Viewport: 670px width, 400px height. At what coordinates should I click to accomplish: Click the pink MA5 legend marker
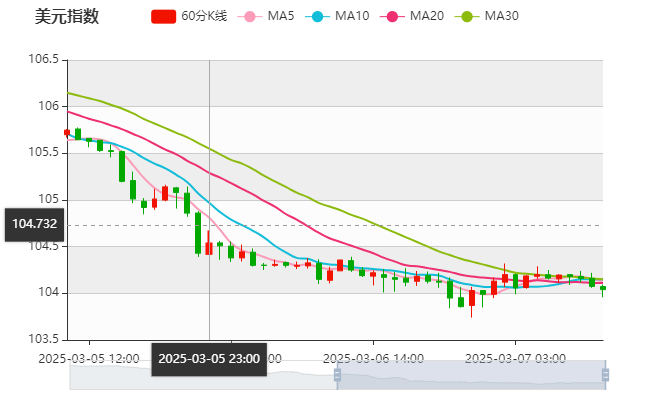click(x=249, y=17)
